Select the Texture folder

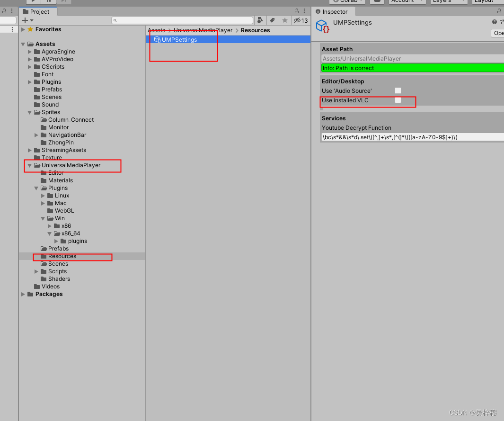[52, 158]
